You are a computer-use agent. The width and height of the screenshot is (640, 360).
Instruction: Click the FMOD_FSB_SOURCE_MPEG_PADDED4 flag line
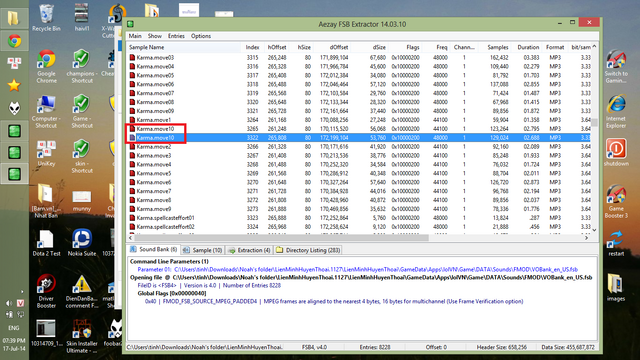[x=334, y=301]
